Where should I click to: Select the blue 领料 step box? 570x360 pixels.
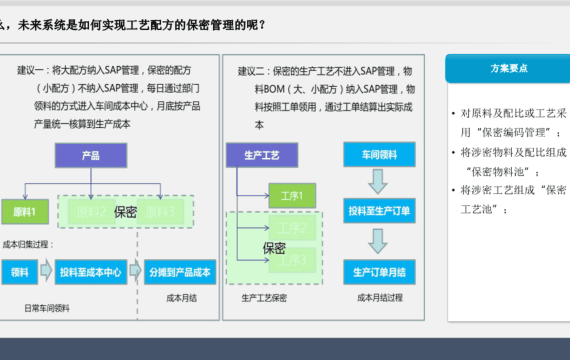point(20,272)
